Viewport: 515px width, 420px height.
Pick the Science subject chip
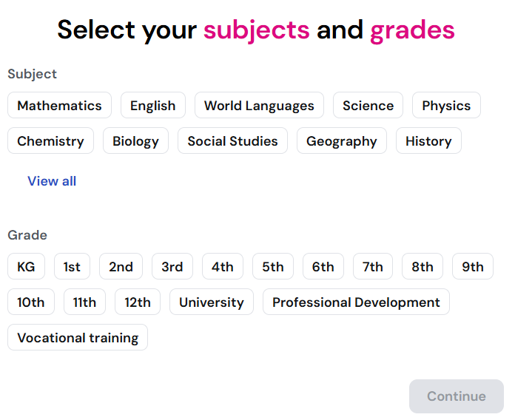368,106
